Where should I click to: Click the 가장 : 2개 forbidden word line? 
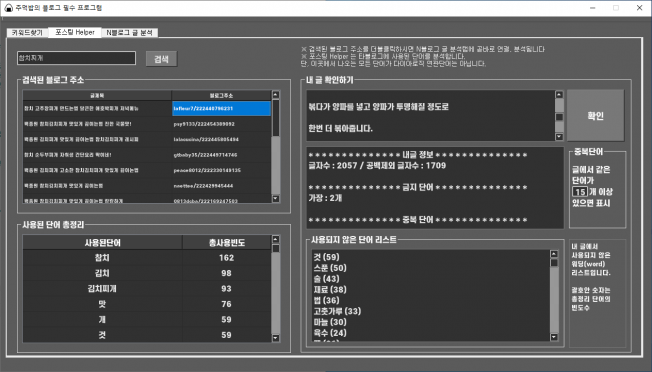tap(325, 198)
